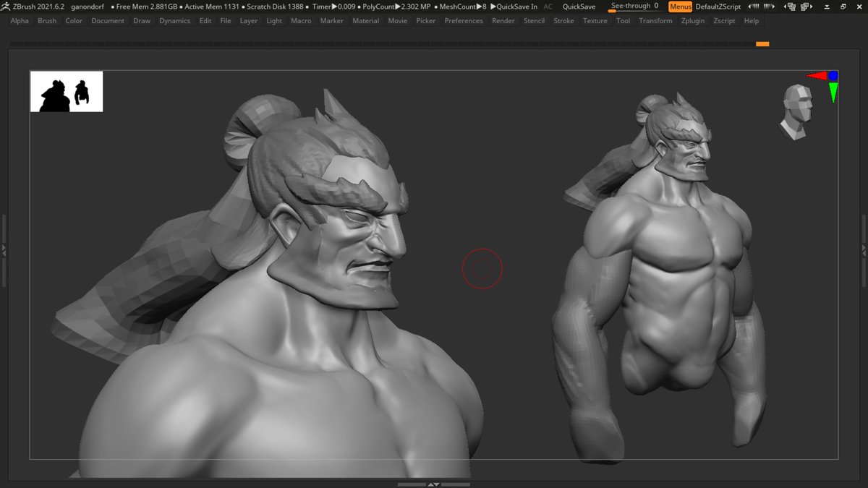Click the alpha silhouette thumbnail on the canvas
868x488 pixels.
click(x=66, y=91)
